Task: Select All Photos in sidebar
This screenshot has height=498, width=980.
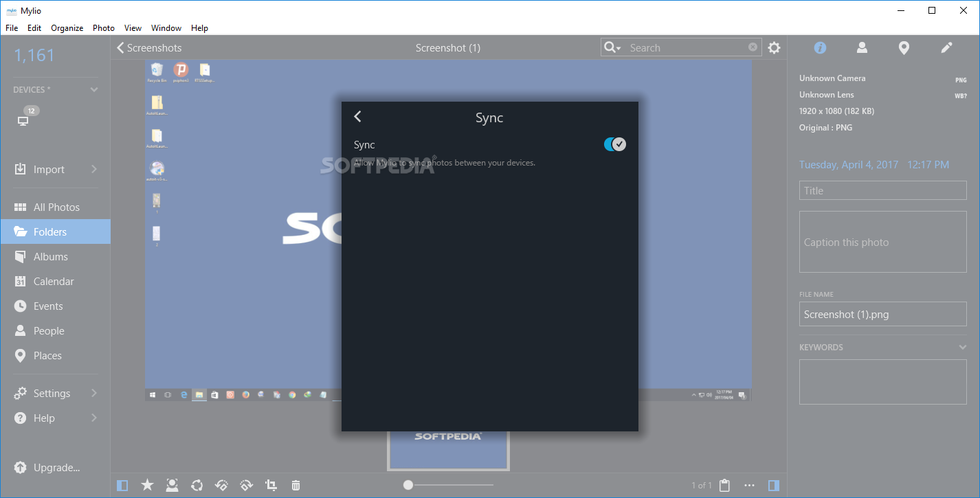Action: point(55,207)
